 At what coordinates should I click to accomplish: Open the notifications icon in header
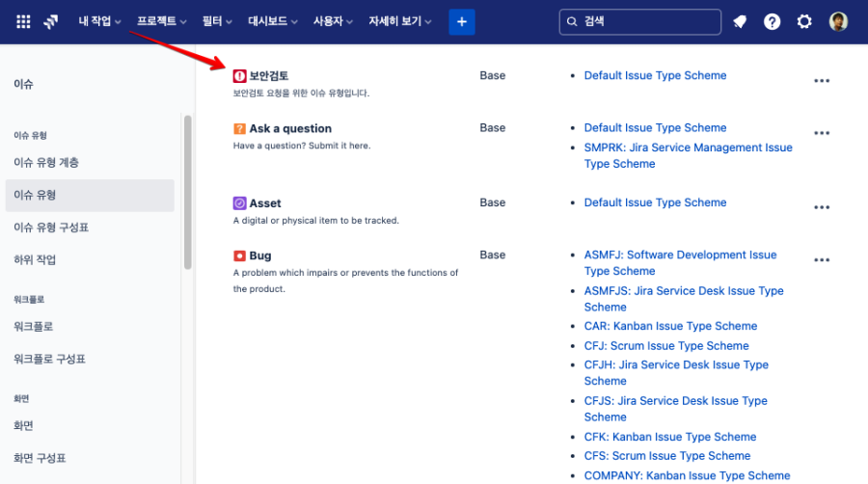pyautogui.click(x=740, y=21)
